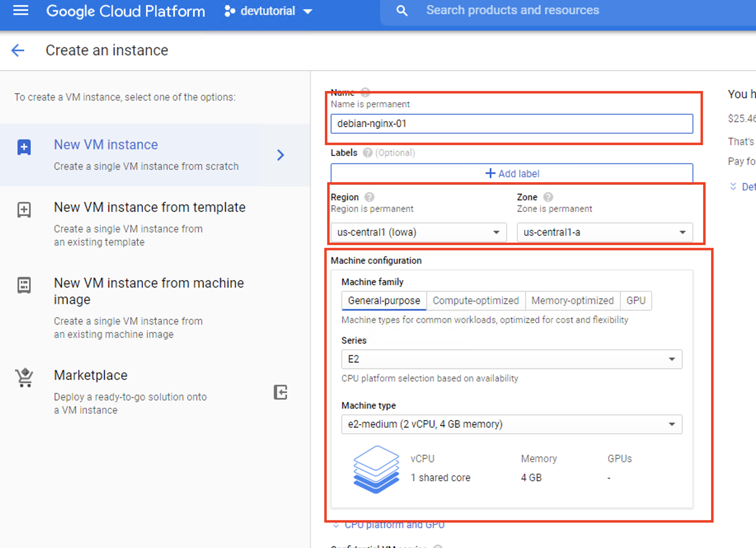Click 'CPU platform selection based on availability' text
This screenshot has width=756, height=548.
point(430,378)
